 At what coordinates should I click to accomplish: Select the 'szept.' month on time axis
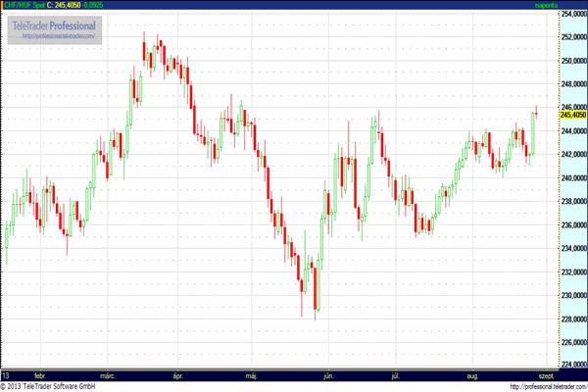point(544,375)
